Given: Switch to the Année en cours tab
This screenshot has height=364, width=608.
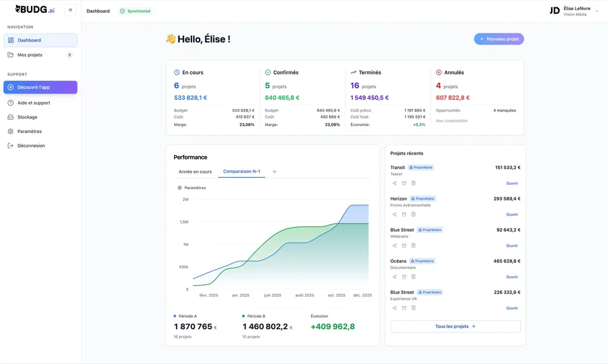Looking at the screenshot, I should coord(195,172).
